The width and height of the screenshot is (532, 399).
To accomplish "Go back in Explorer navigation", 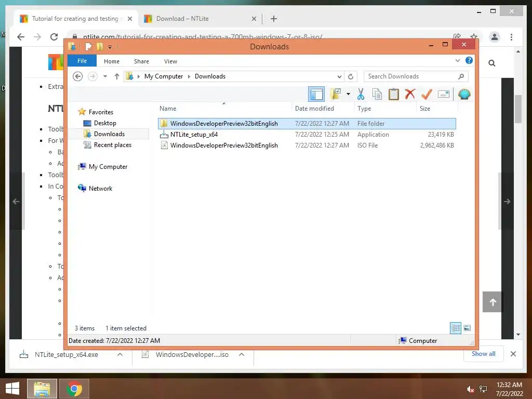I will click(78, 76).
